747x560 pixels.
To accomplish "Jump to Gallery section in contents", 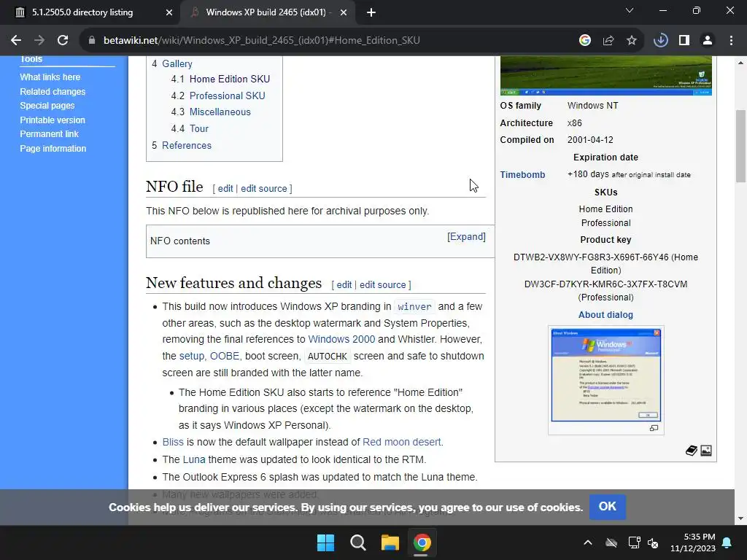I will pos(177,64).
